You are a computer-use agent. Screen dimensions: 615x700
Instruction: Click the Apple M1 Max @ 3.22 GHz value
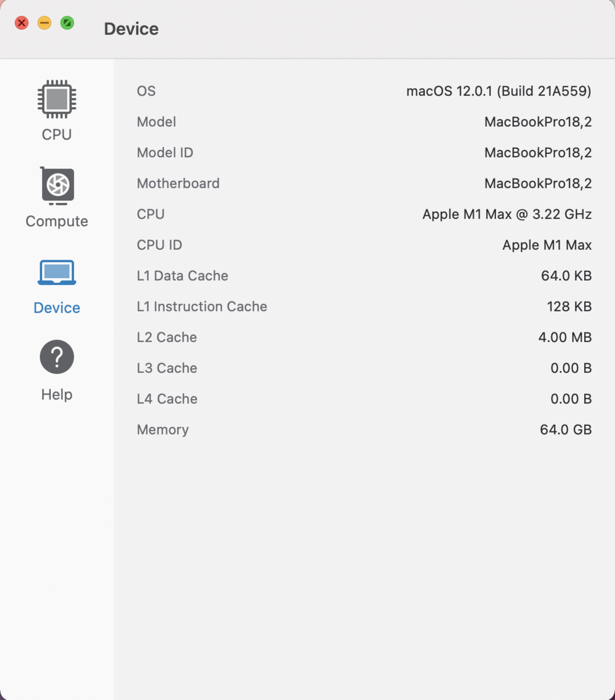coord(507,215)
